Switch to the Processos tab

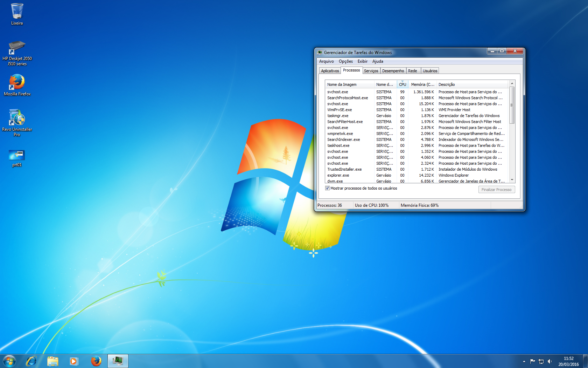[x=351, y=70]
